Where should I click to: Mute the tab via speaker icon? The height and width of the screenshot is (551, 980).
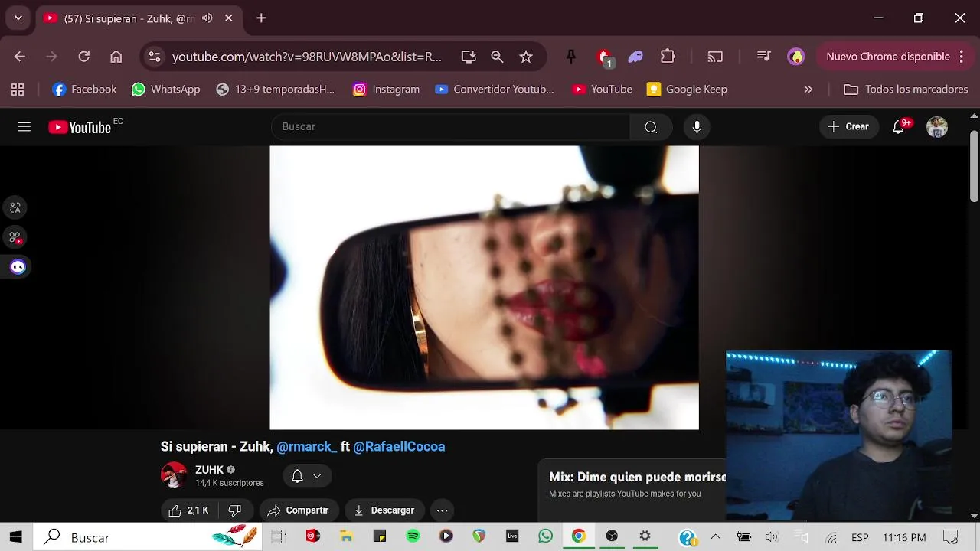tap(207, 18)
